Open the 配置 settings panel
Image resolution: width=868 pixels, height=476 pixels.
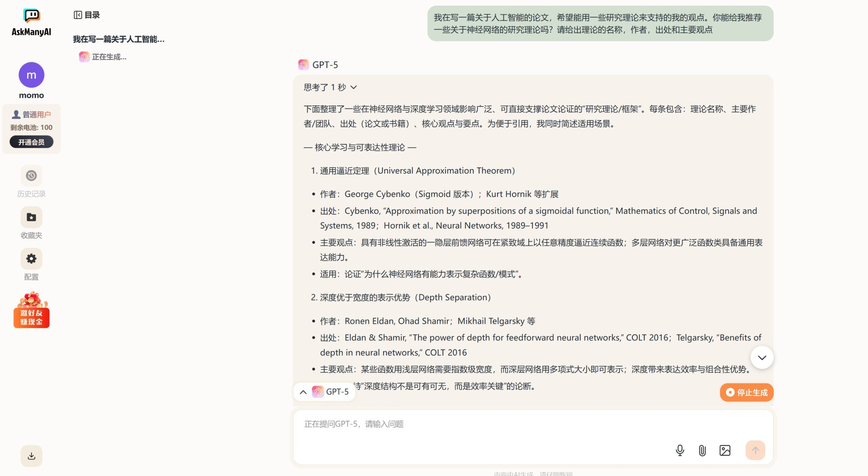click(x=31, y=259)
